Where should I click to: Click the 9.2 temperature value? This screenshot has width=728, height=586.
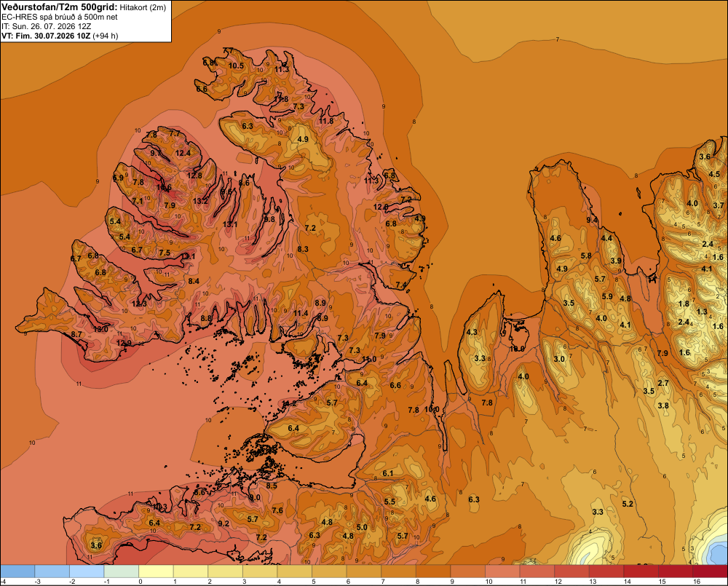tap(223, 523)
